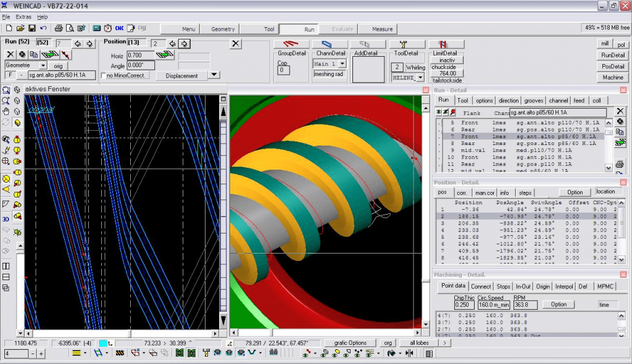The height and width of the screenshot is (364, 632).
Task: Switch to the Menu tab
Action: tap(188, 29)
